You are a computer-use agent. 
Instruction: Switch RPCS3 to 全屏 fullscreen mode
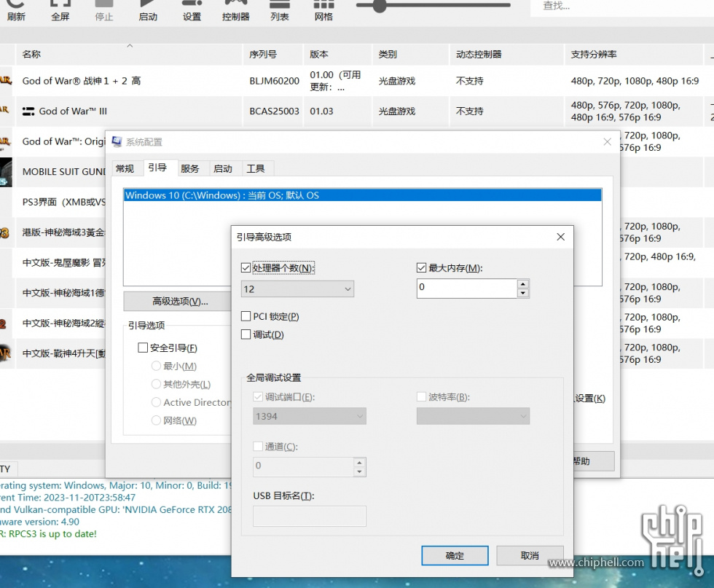coord(60,11)
